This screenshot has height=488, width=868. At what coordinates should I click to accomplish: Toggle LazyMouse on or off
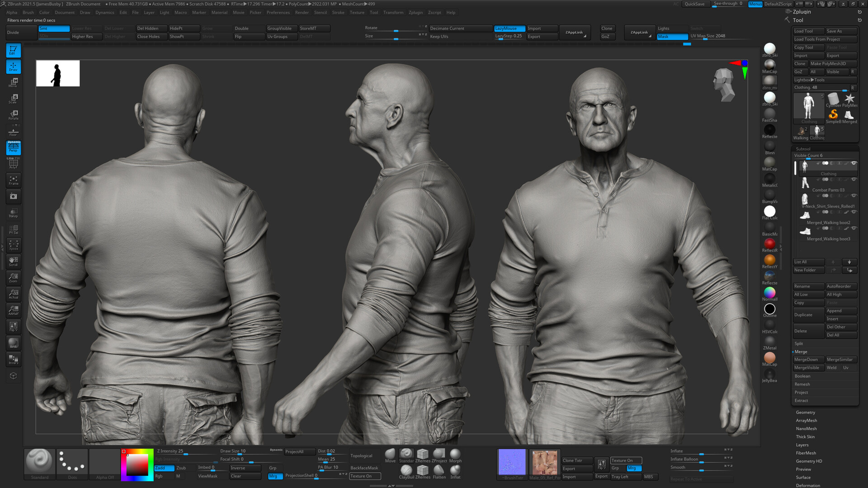click(509, 28)
